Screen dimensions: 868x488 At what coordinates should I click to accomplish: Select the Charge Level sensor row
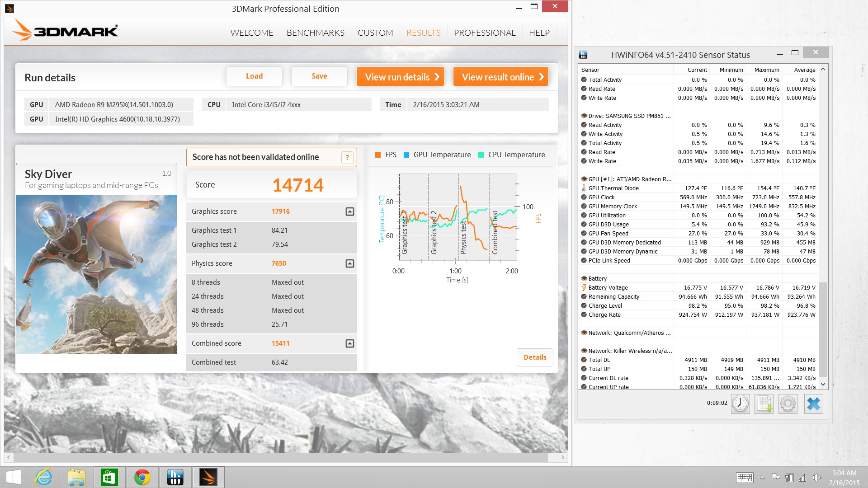[x=698, y=305]
